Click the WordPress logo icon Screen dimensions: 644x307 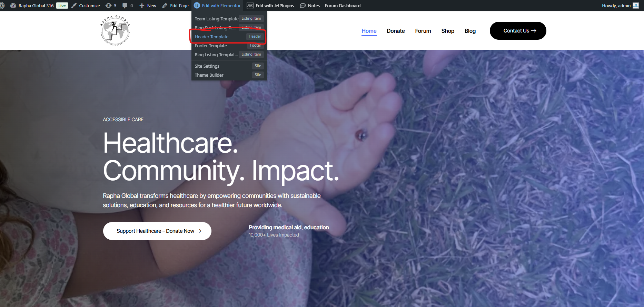point(2,6)
